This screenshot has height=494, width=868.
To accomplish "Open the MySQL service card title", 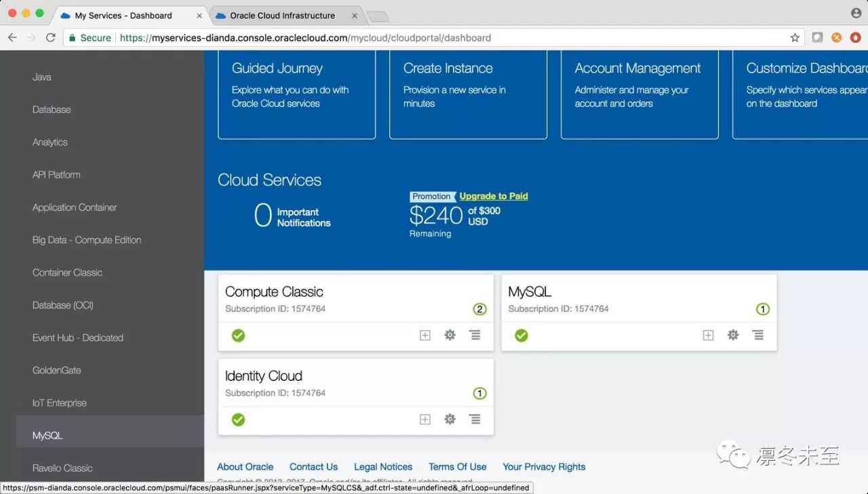I will [530, 292].
